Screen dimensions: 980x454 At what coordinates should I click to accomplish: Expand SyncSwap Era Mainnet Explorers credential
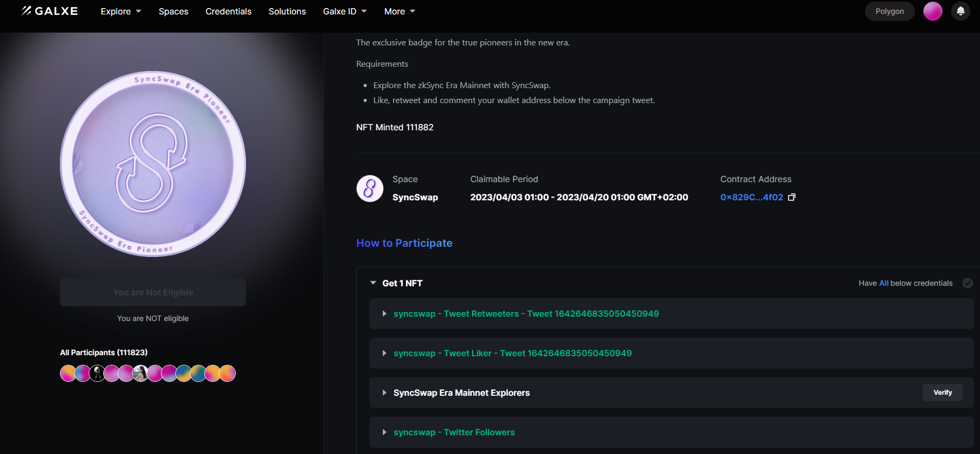pyautogui.click(x=384, y=393)
